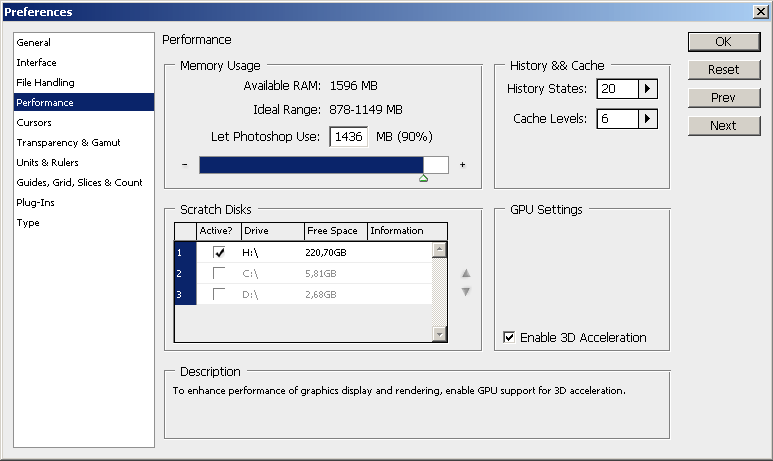Expand Cache Levels flyout arrow

pos(648,119)
